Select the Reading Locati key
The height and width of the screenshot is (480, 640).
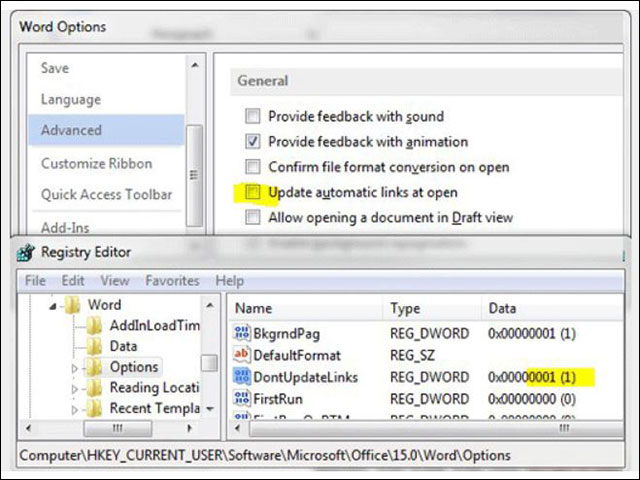click(154, 387)
